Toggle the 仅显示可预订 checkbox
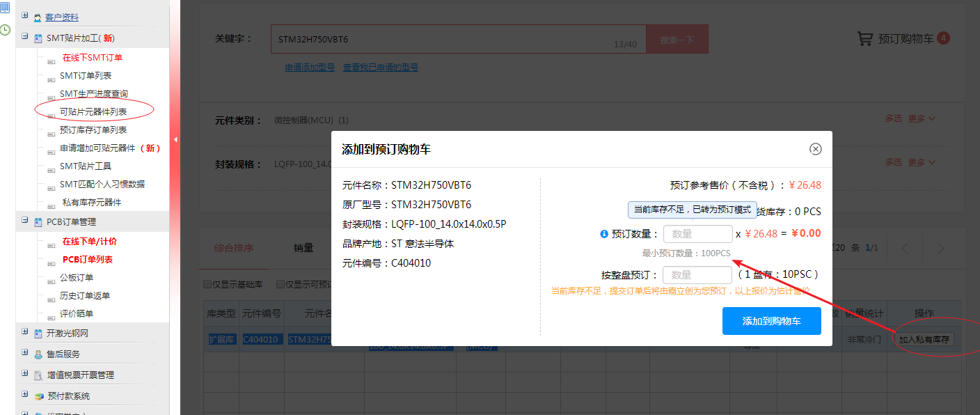Screen dimensions: 980x415 tap(280, 284)
